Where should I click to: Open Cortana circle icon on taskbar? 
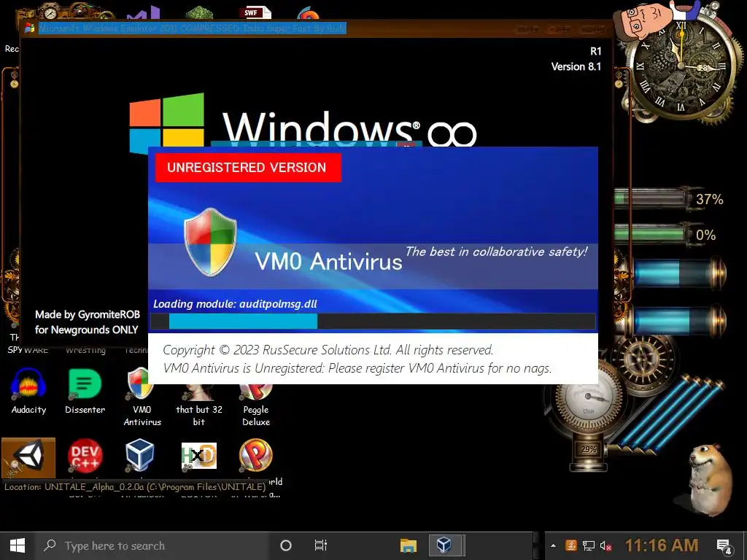pos(286,545)
